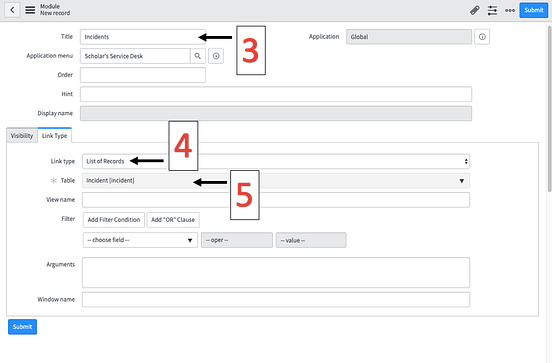Click info icon beside Application menu field

(x=216, y=56)
